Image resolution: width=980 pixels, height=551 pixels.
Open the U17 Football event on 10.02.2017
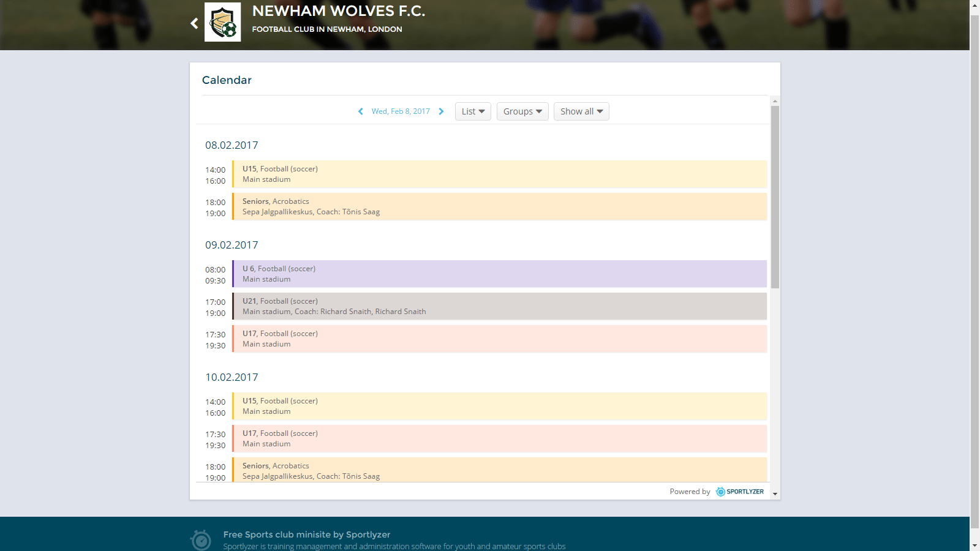[499, 439]
